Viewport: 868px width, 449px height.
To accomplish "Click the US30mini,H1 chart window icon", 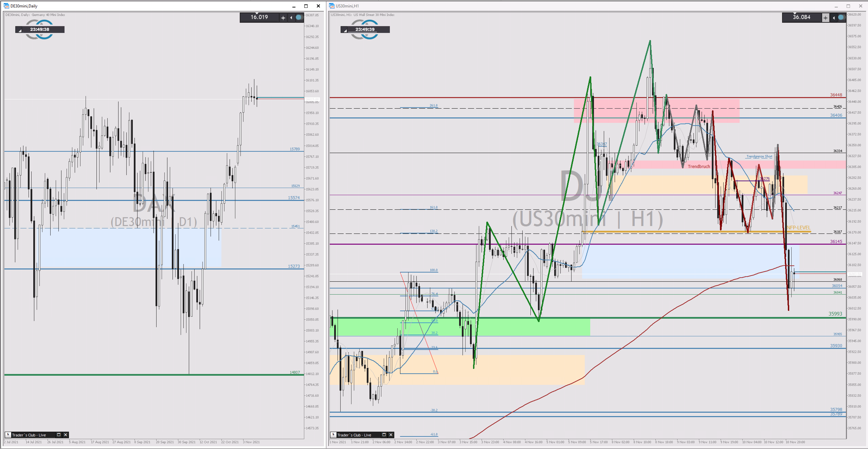I will coord(332,6).
